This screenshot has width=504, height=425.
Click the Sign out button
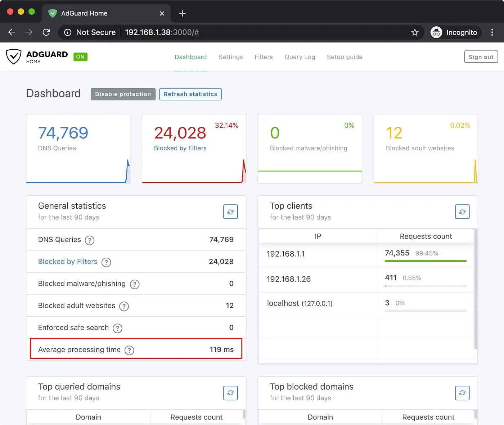click(481, 57)
